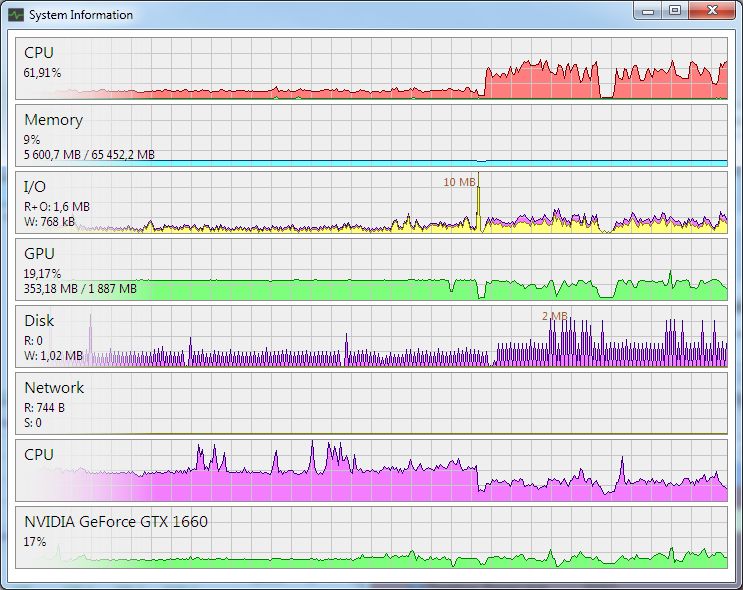
Task: Click the Memory 9% value
Action: (32, 140)
